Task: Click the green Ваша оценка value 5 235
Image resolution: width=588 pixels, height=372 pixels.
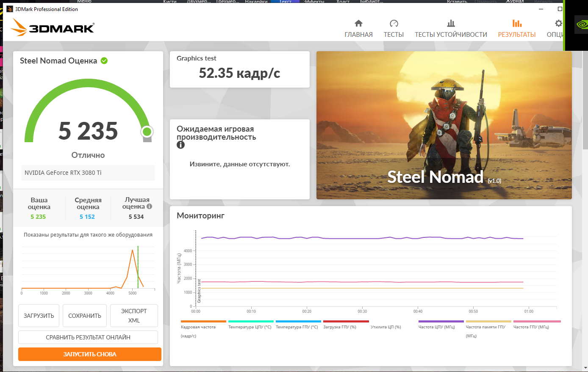Action: point(38,217)
